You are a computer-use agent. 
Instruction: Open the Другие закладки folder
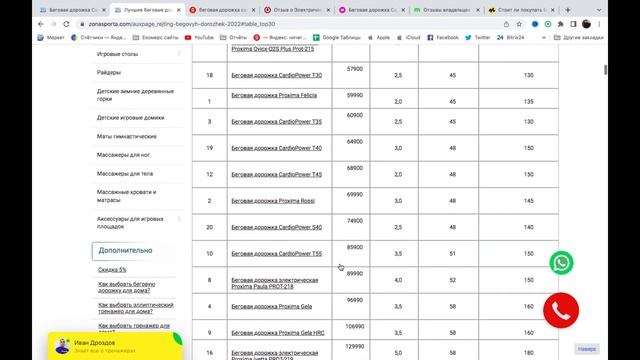(578, 38)
